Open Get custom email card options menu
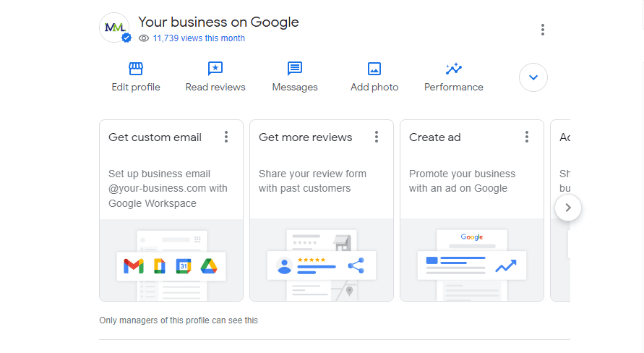 [x=226, y=137]
